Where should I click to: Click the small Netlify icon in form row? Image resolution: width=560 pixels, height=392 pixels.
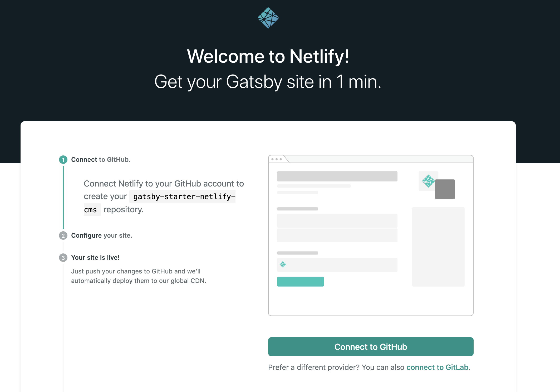283,265
